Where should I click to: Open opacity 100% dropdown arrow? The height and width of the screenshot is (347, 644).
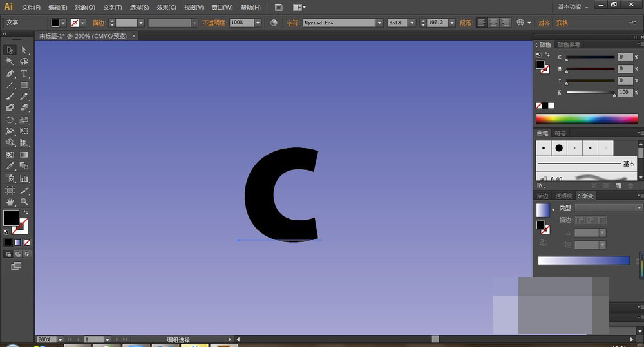[x=258, y=23]
